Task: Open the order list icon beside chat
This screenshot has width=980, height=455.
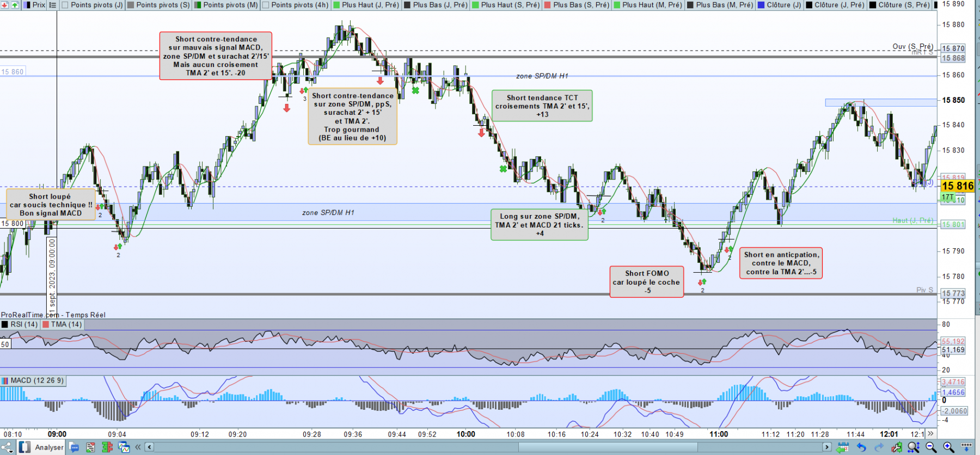Action: [x=90, y=447]
